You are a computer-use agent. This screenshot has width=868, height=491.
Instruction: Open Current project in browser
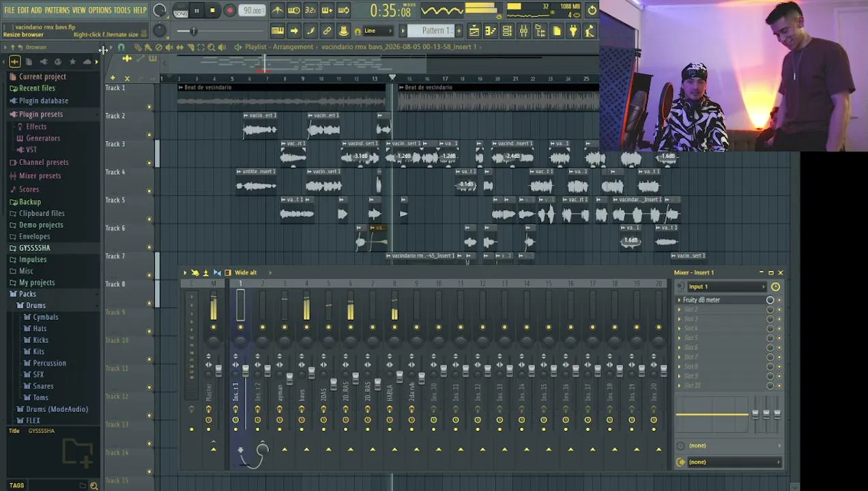click(42, 76)
